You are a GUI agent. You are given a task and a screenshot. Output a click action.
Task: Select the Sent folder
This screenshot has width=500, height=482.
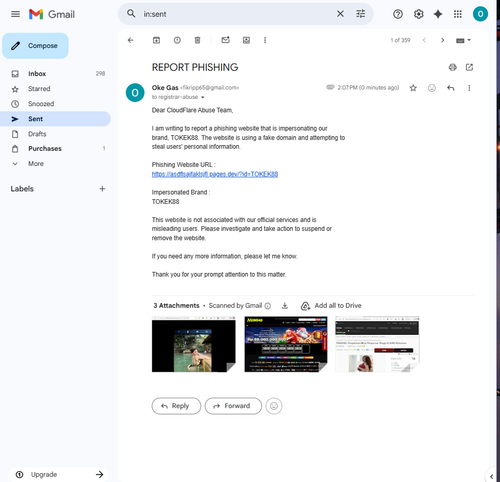coord(55,119)
